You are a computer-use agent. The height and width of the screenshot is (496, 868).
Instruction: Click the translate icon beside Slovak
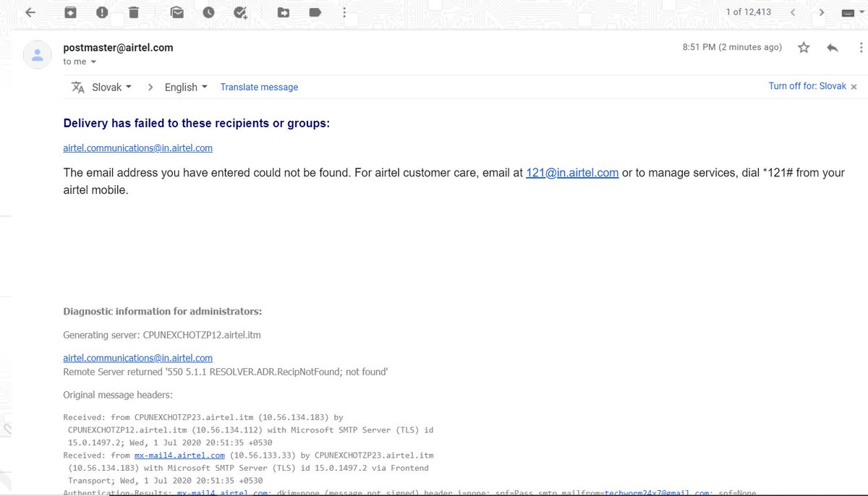78,87
